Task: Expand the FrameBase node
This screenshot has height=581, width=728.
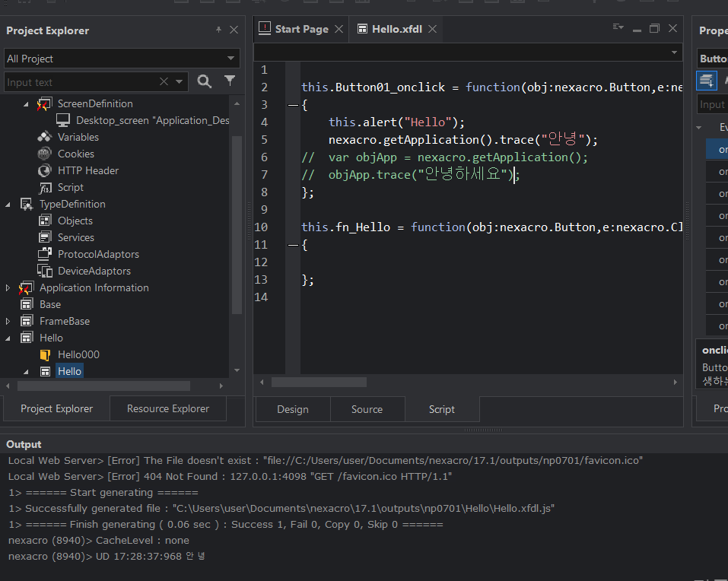Action: click(8, 321)
